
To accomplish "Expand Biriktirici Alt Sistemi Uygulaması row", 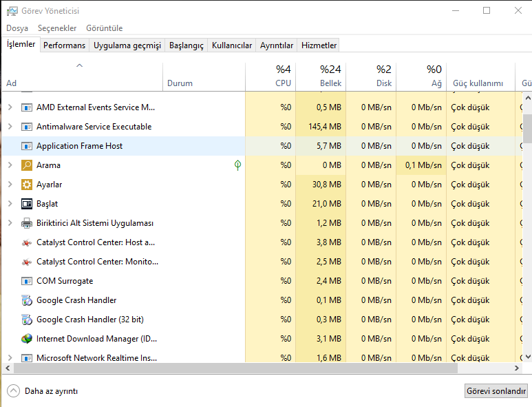I will pyautogui.click(x=10, y=223).
